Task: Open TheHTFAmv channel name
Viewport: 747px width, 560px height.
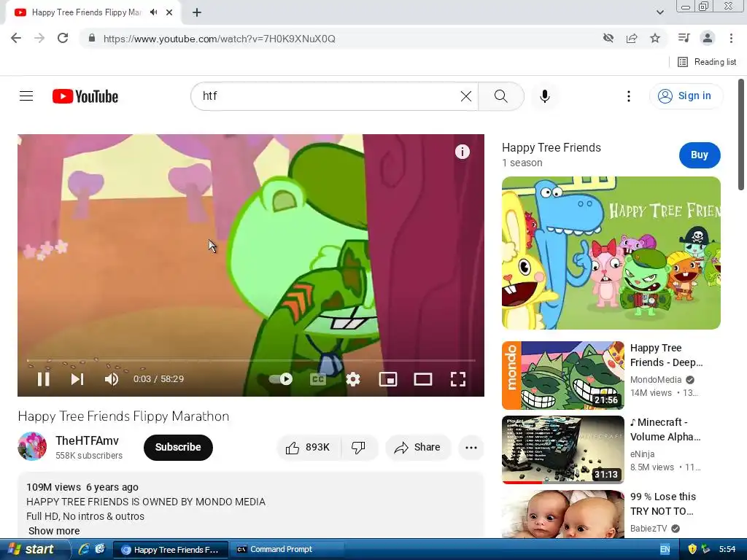Action: 87,440
